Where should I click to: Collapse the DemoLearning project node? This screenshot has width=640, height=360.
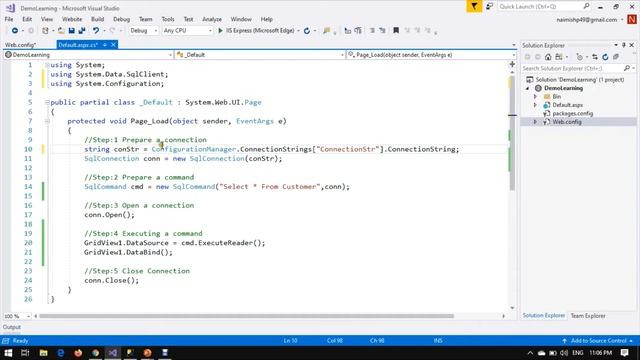(528, 88)
